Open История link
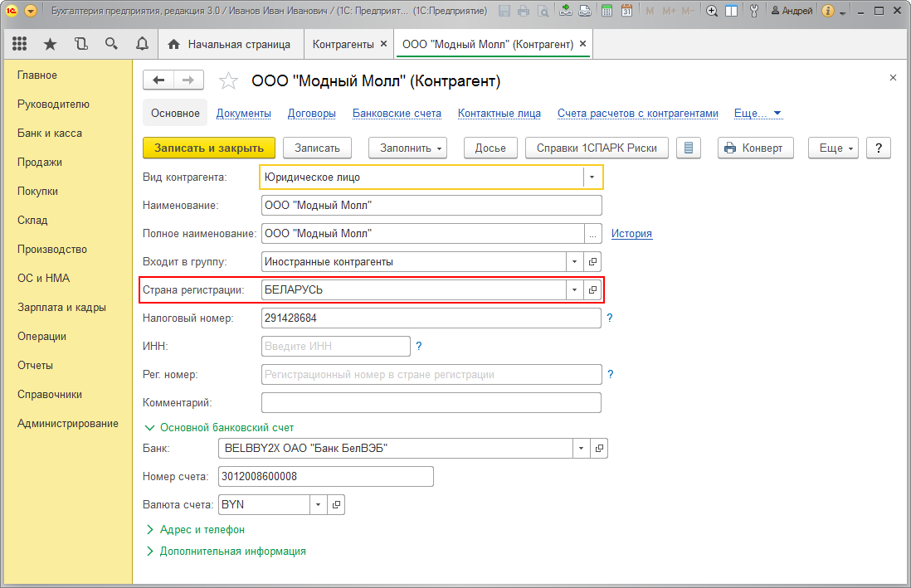Screen dimensions: 911x588 click(x=631, y=234)
